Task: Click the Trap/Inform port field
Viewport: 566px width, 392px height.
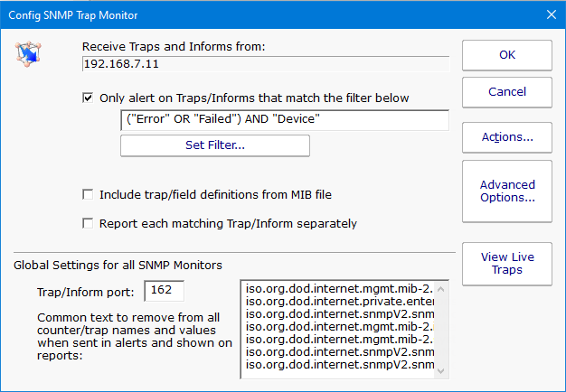Action: pyautogui.click(x=164, y=290)
